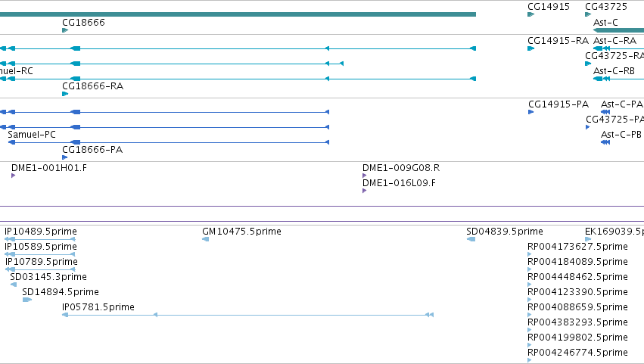
Task: Click the RP004184089.5prime label
Action: coord(577,262)
